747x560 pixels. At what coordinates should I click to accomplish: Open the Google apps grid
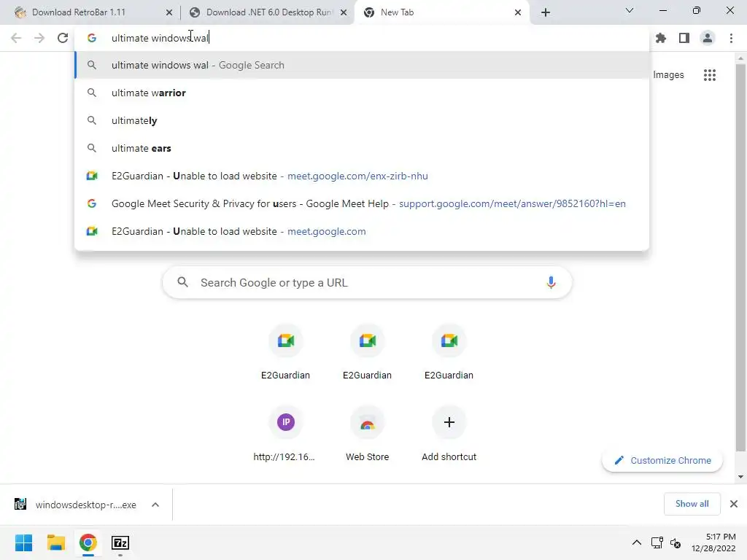709,75
